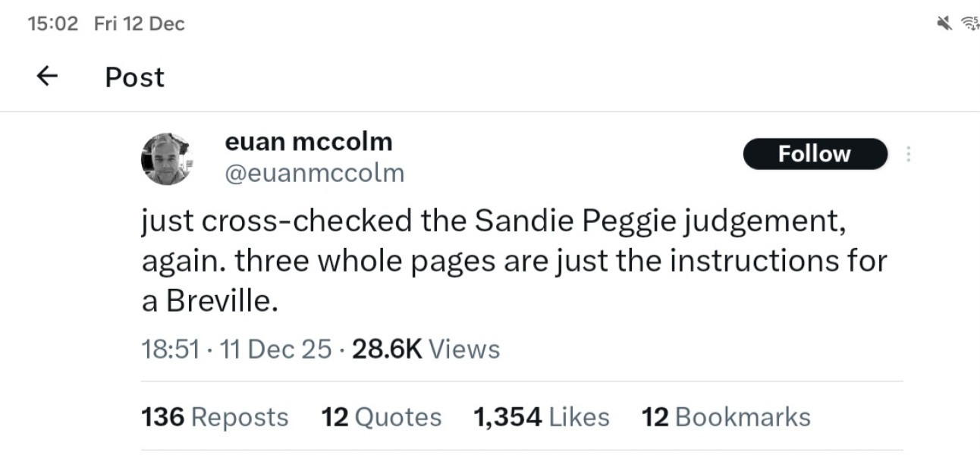Open the post options via three-dot icon
Image resolution: width=980 pixels, height=455 pixels.
pos(909,154)
